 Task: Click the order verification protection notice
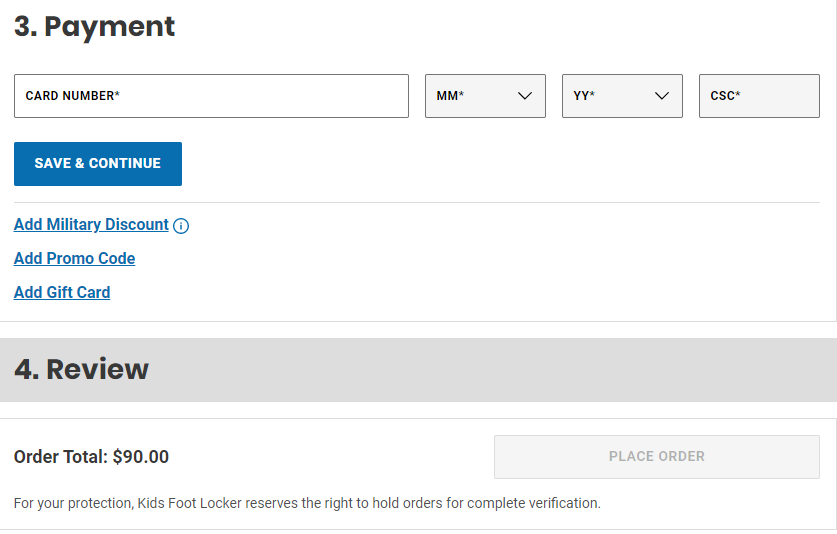coord(307,503)
